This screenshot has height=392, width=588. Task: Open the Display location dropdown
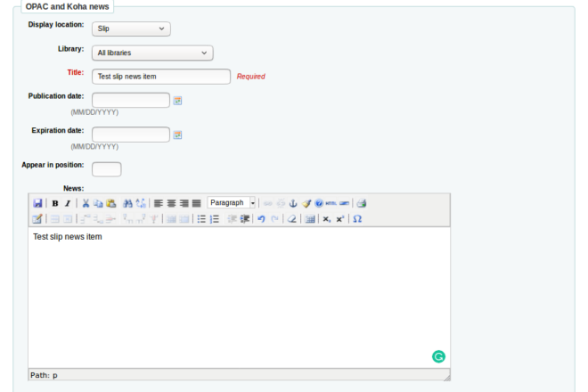[131, 29]
